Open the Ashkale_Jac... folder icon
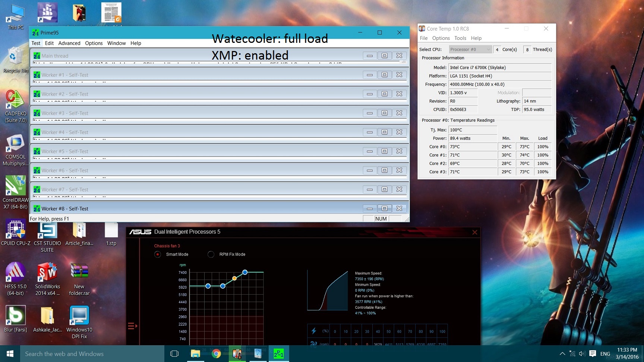 47,319
